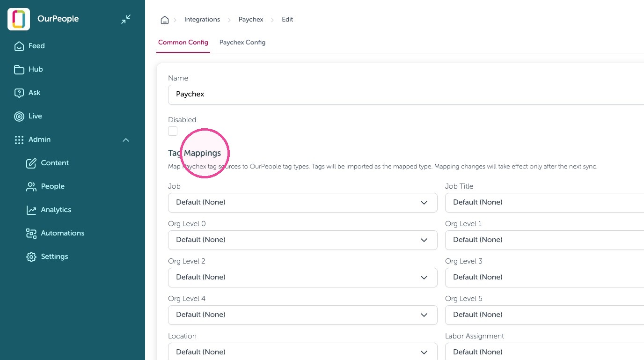The height and width of the screenshot is (360, 644).
Task: Open Live from the sidebar
Action: [35, 116]
